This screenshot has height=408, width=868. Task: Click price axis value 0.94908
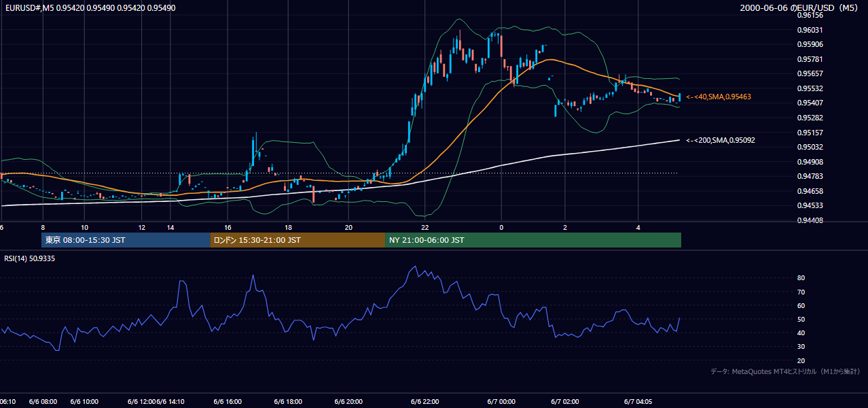coord(810,162)
